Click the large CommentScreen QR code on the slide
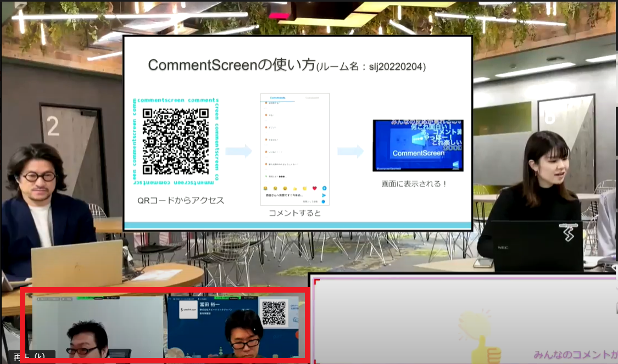 176,142
